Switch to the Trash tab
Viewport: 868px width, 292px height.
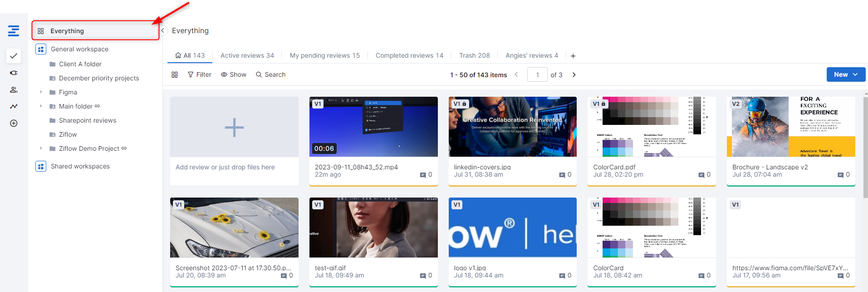[x=474, y=55]
